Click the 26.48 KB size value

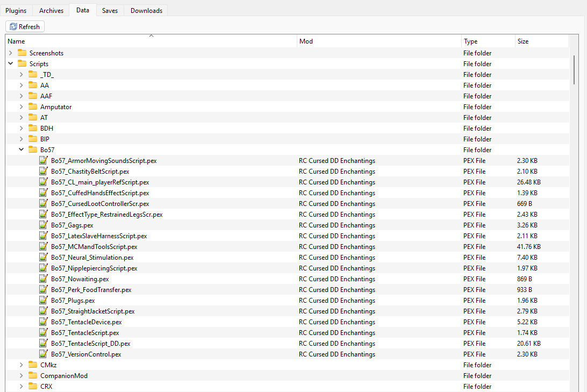[x=528, y=182]
